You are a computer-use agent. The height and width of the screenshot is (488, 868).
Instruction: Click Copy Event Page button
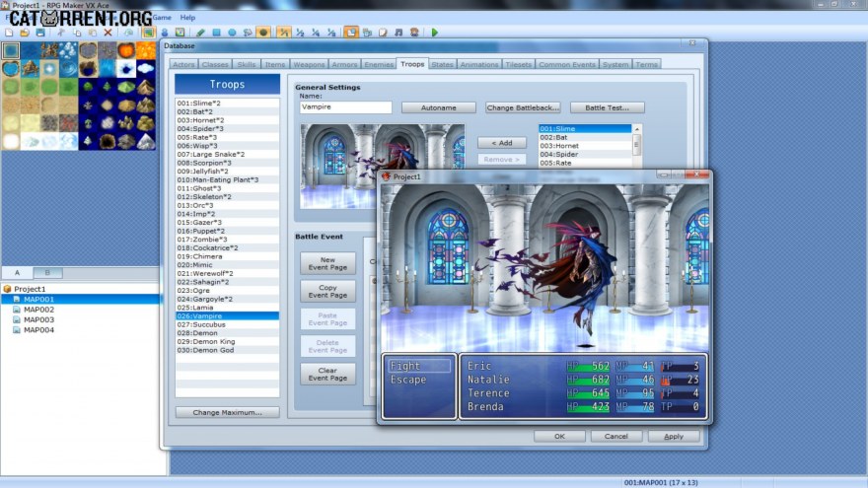coord(327,291)
